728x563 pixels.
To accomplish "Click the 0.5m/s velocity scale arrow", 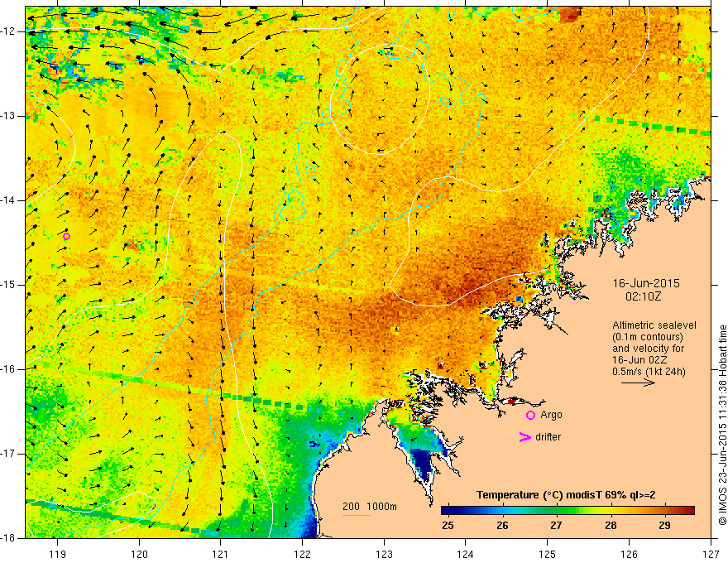I will [x=638, y=383].
